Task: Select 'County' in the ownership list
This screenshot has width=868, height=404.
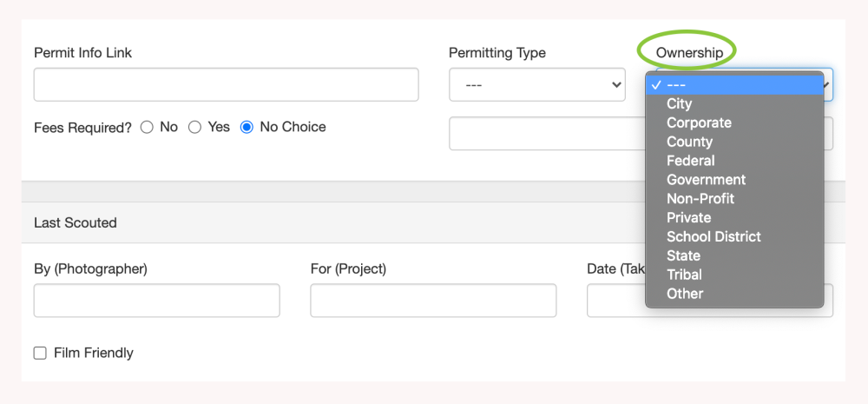Action: 689,142
